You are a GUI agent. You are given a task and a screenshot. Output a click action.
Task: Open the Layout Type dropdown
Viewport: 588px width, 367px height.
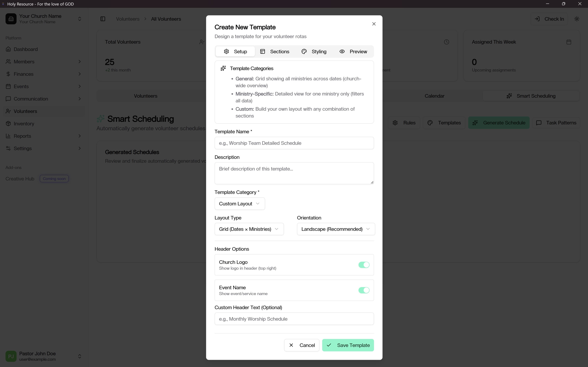(x=249, y=229)
